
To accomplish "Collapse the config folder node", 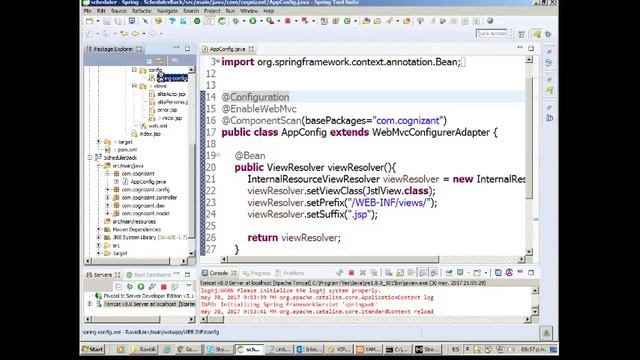I will tap(134, 70).
